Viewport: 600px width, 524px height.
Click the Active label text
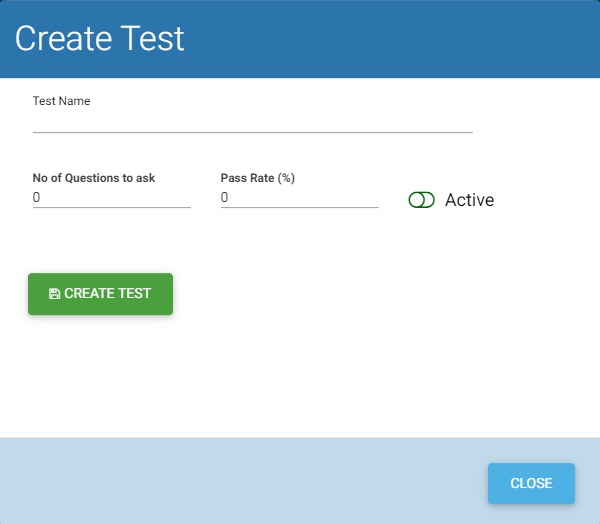coord(469,200)
